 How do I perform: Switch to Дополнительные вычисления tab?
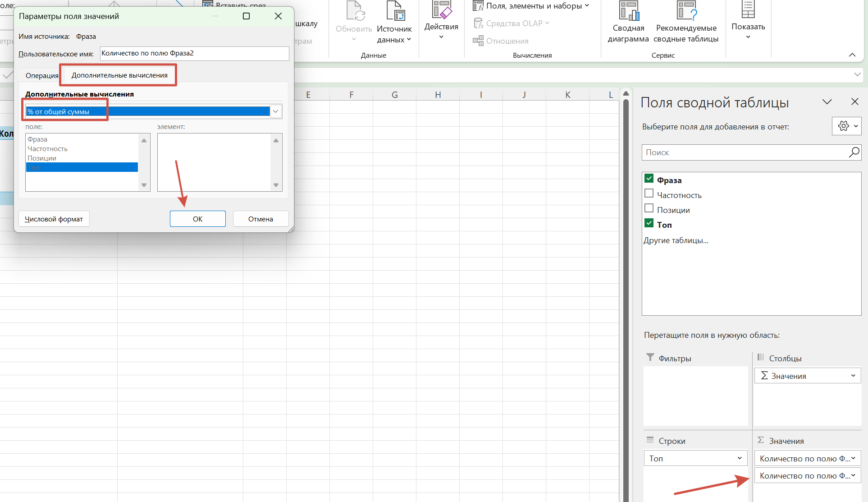pos(119,75)
